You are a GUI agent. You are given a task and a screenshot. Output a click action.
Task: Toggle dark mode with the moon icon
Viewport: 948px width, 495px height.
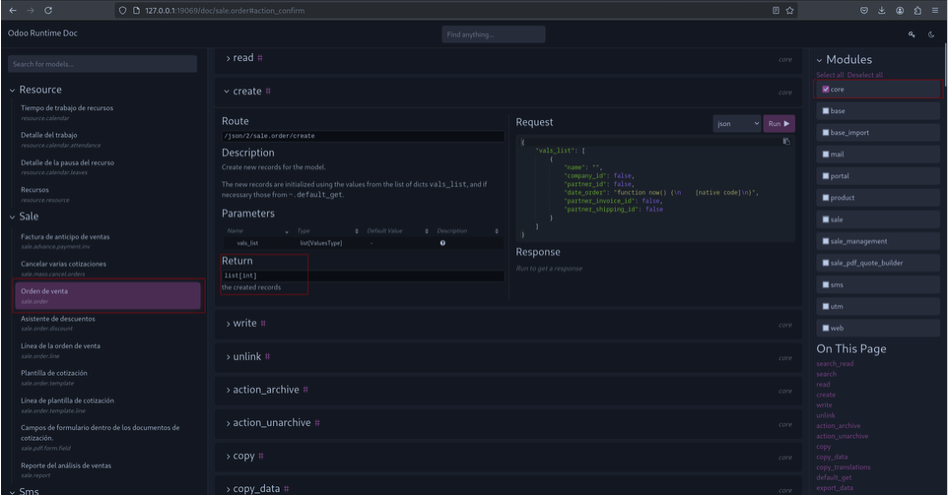coord(930,34)
